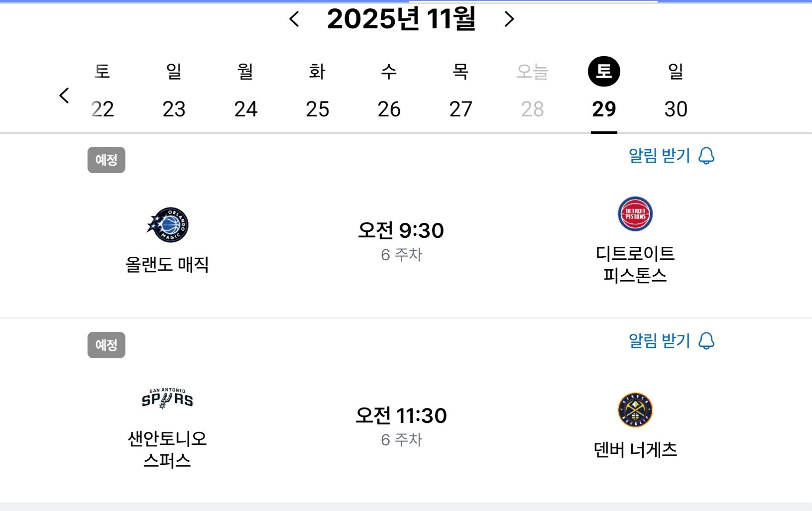Image resolution: width=812 pixels, height=511 pixels.
Task: Enable 알림 받기 for Spurs vs Nuggets
Action: click(660, 341)
